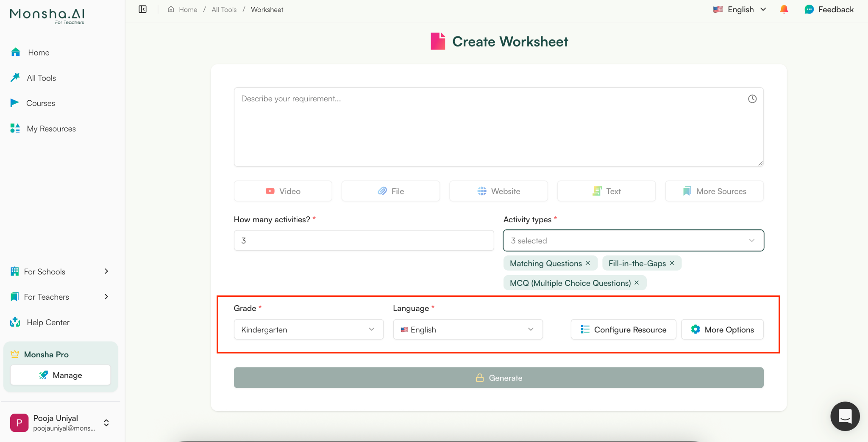Open More Sources options
Viewport: 868px width, 442px height.
coord(714,191)
